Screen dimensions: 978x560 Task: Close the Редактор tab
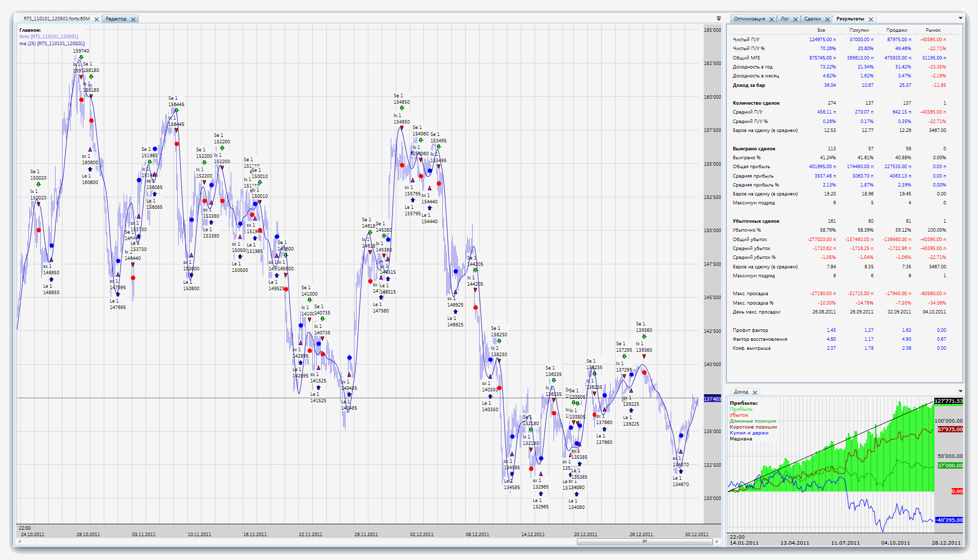point(133,19)
